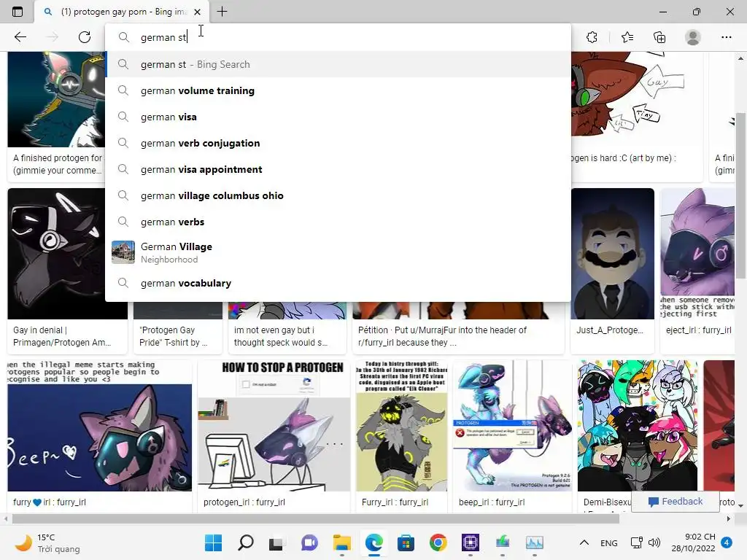Viewport: 747px width, 560px height.
Task: Select 'german visa appointment' suggestion
Action: 338,169
